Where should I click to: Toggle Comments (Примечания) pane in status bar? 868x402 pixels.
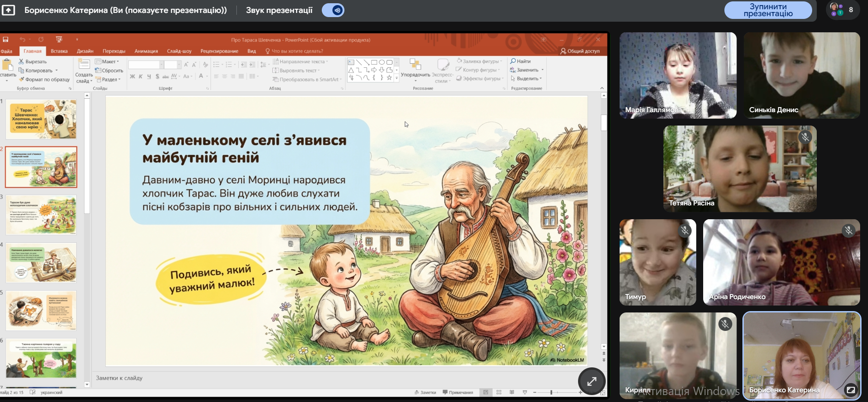[458, 392]
